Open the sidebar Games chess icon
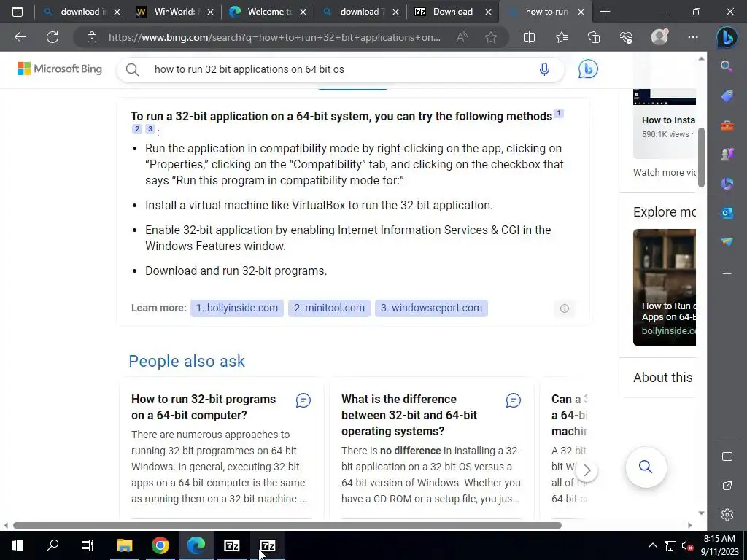Screen dimensions: 747x560 click(x=727, y=155)
